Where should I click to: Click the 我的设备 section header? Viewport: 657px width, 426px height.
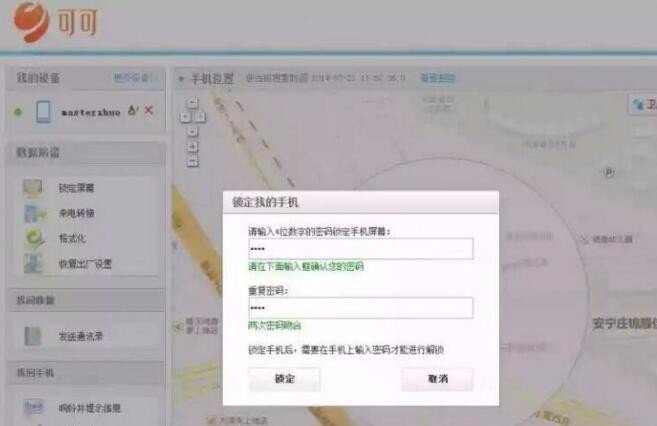pos(38,78)
